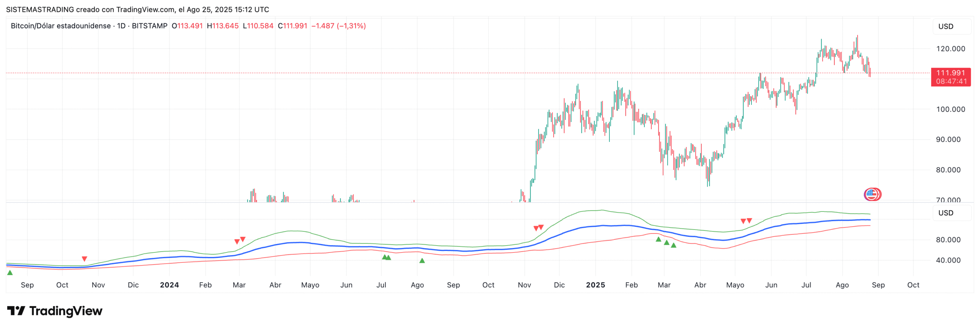Open the US flag economic event marker

872,194
